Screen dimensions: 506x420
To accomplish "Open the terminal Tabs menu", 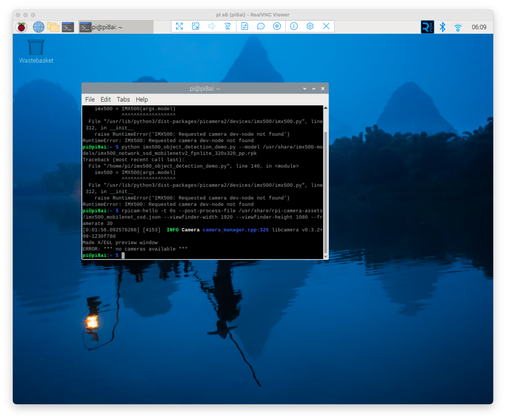I will point(123,99).
